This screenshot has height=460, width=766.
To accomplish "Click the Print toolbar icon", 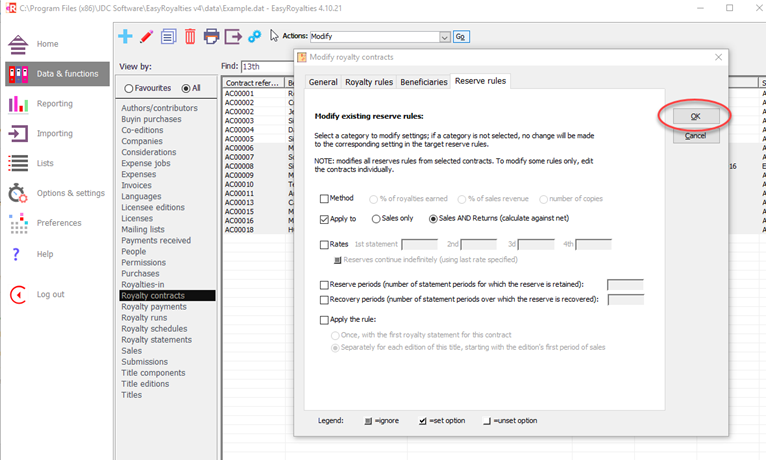I will pos(211,36).
